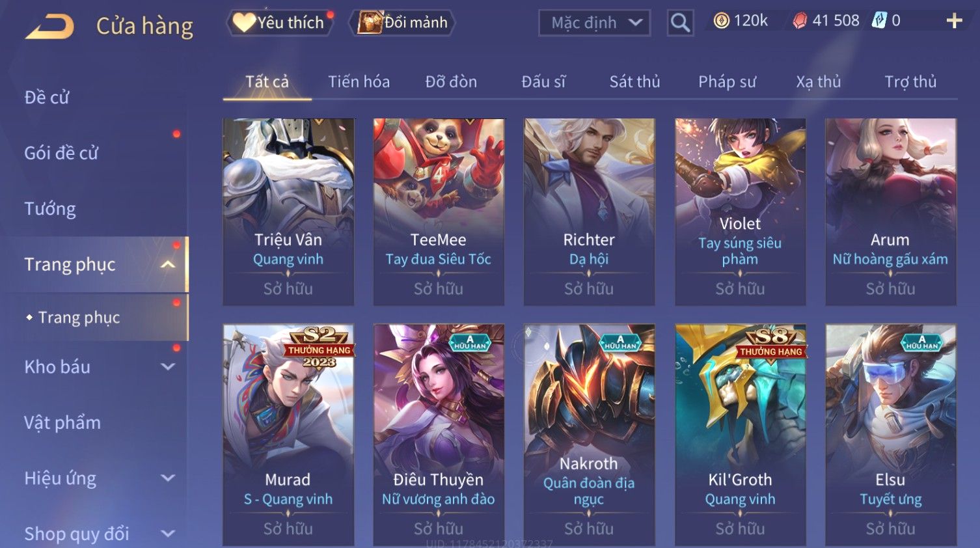This screenshot has height=548, width=980.
Task: Click the heart icon in Yêu thích
Action: tap(245, 22)
